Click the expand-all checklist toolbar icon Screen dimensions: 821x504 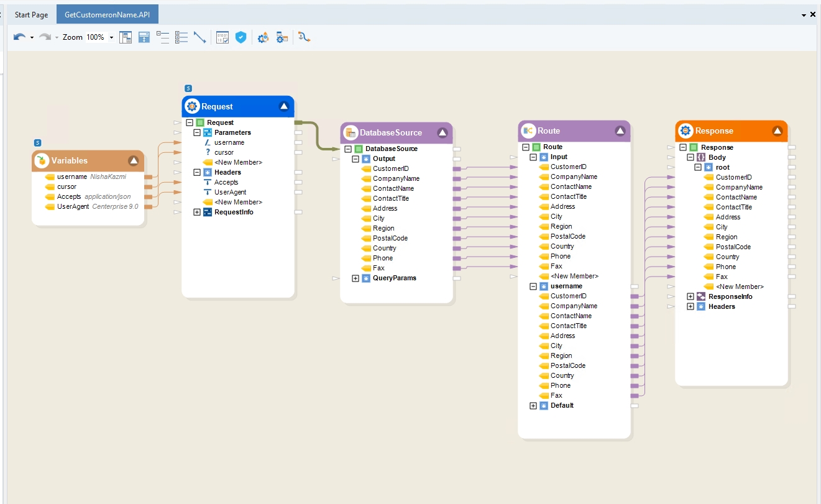coord(181,37)
